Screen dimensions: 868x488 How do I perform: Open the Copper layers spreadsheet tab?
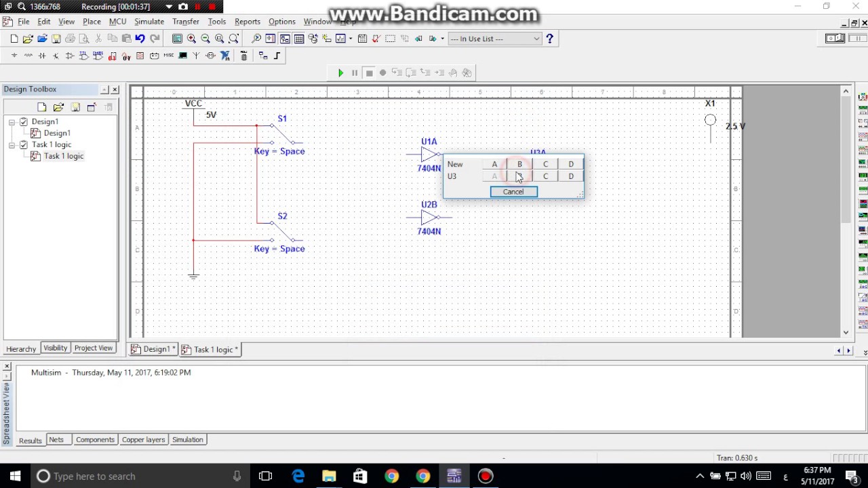tap(143, 440)
